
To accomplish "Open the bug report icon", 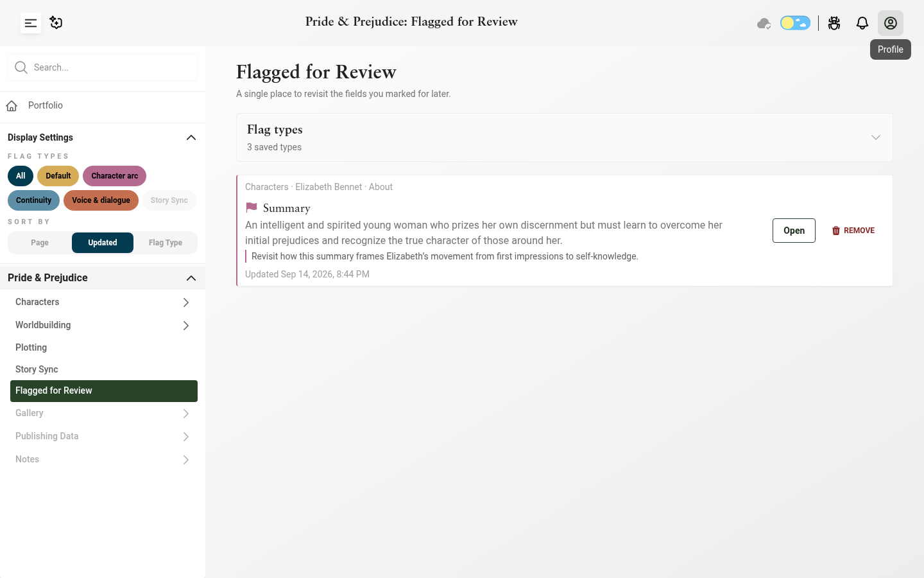I will (x=834, y=23).
